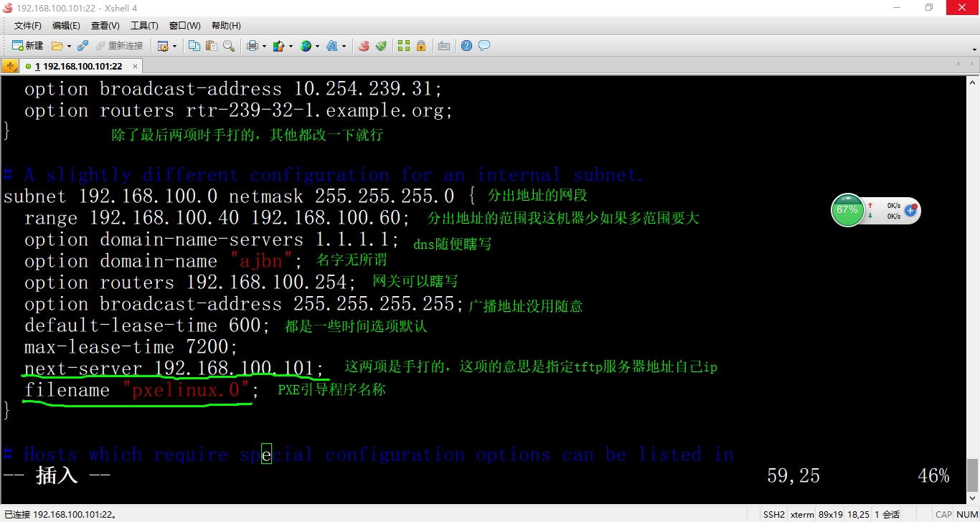
Task: Click the CAP indicator in status bar
Action: pos(943,514)
